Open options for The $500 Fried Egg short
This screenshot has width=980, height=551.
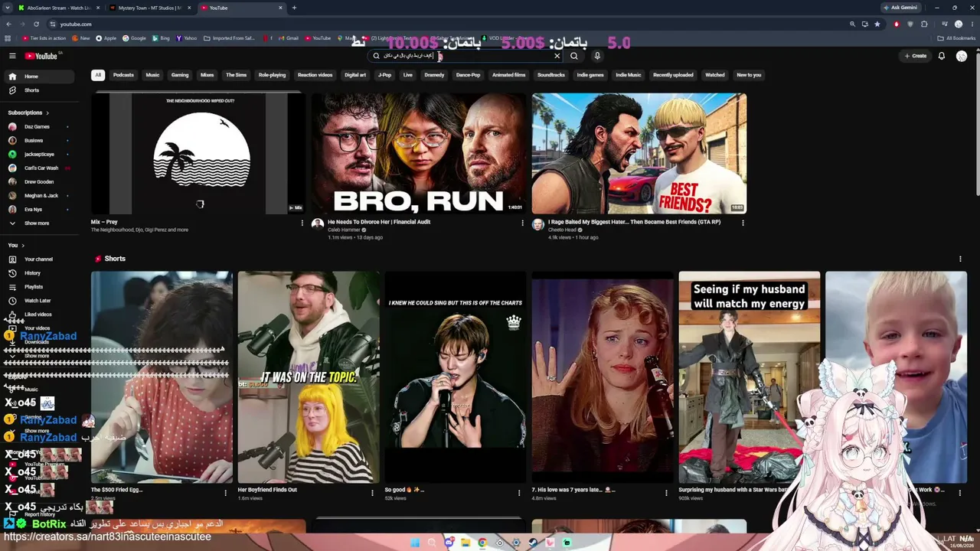(x=225, y=493)
